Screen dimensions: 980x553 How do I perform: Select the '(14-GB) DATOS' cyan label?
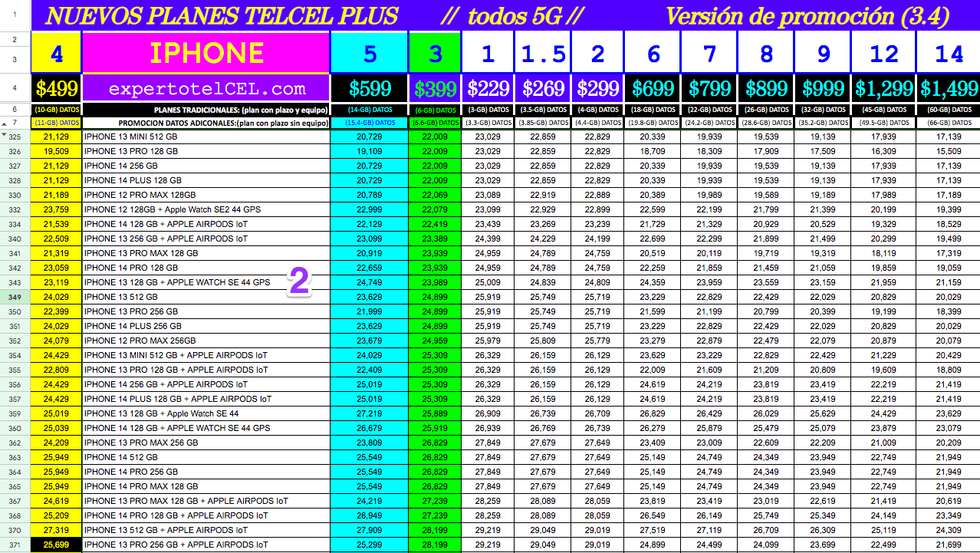(x=370, y=110)
